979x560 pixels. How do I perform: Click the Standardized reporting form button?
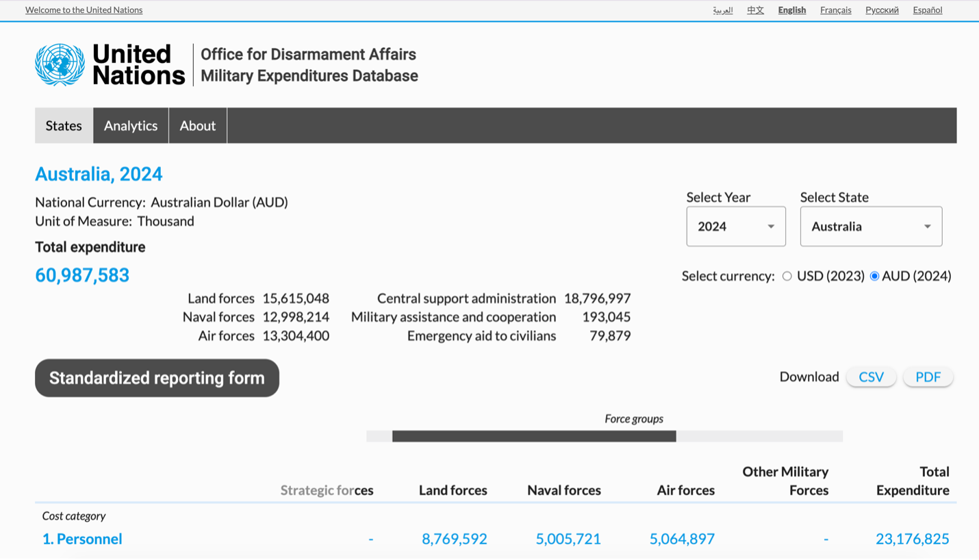[x=157, y=378]
